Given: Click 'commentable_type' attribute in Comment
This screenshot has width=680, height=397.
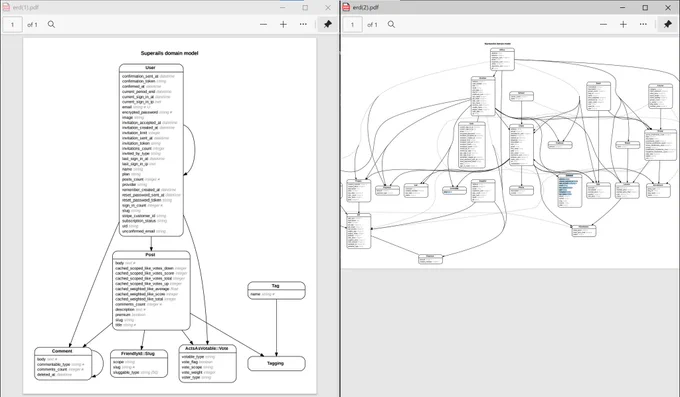Looking at the screenshot, I should pos(54,364).
